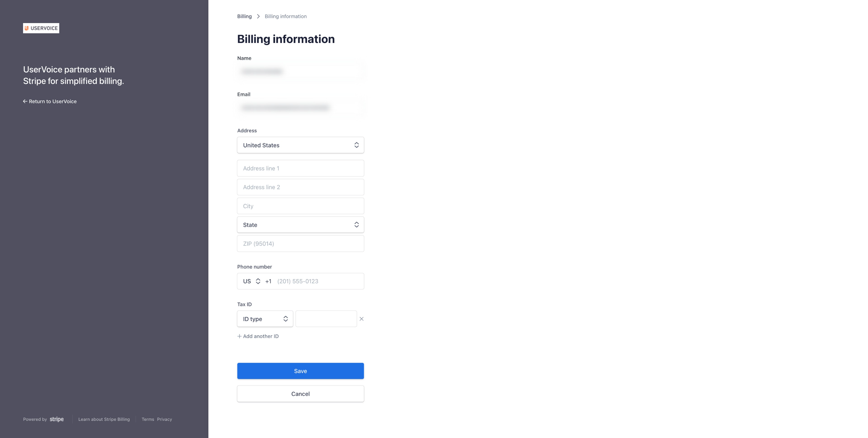Focus the Address line 1 field

pyautogui.click(x=300, y=168)
